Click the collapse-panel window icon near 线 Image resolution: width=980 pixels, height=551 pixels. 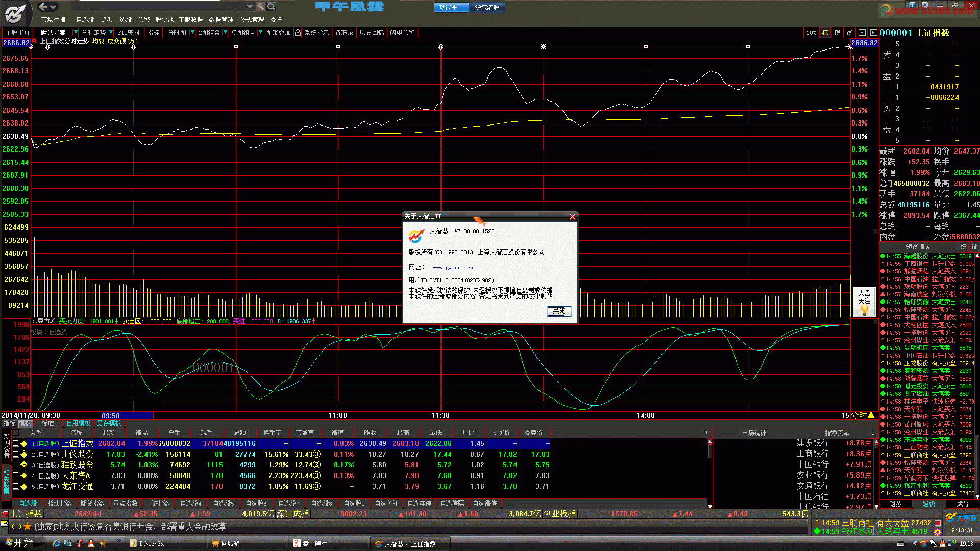(x=862, y=33)
